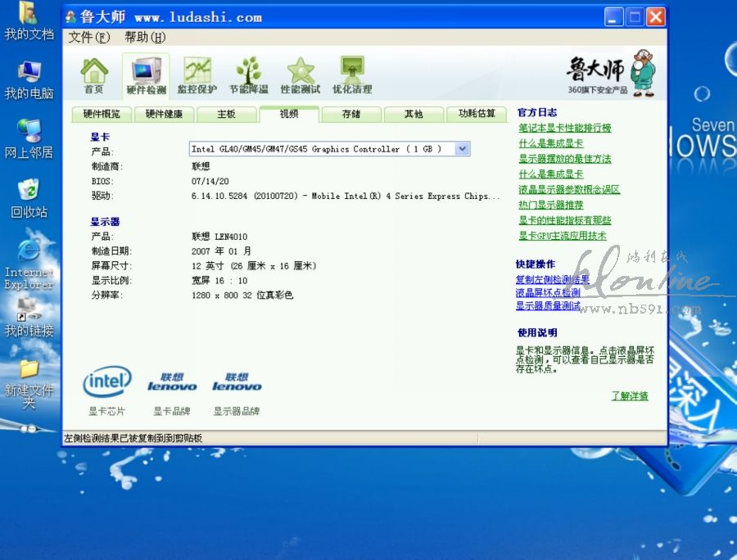Click the Intel 显卡芯片 logo
The height and width of the screenshot is (560, 737).
pyautogui.click(x=106, y=382)
